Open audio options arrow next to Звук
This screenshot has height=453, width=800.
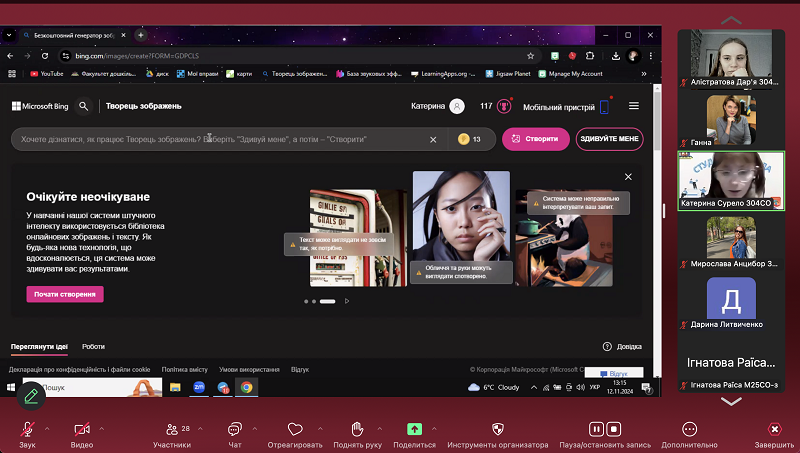[47, 429]
